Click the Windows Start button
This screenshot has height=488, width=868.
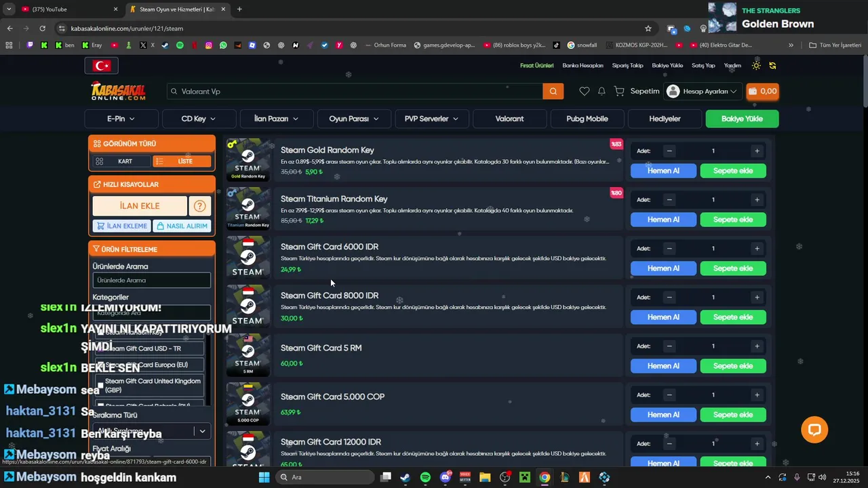pyautogui.click(x=264, y=477)
